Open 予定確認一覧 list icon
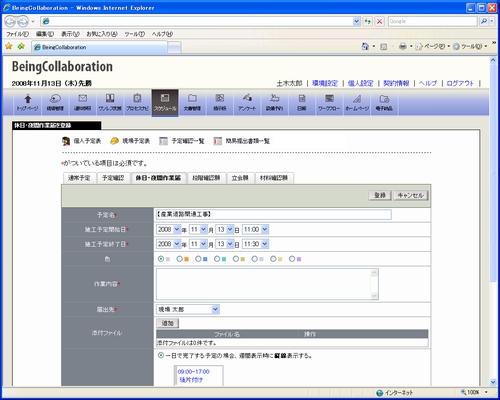 tap(163, 141)
